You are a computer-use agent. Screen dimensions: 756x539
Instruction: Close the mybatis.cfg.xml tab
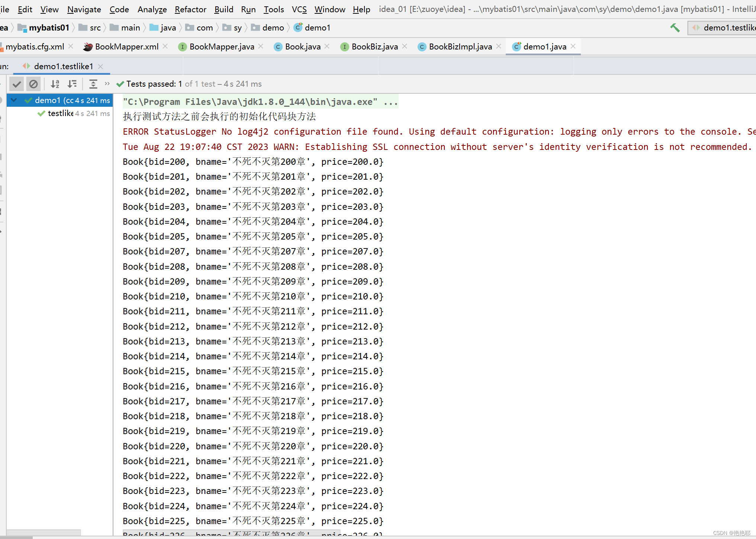[71, 46]
